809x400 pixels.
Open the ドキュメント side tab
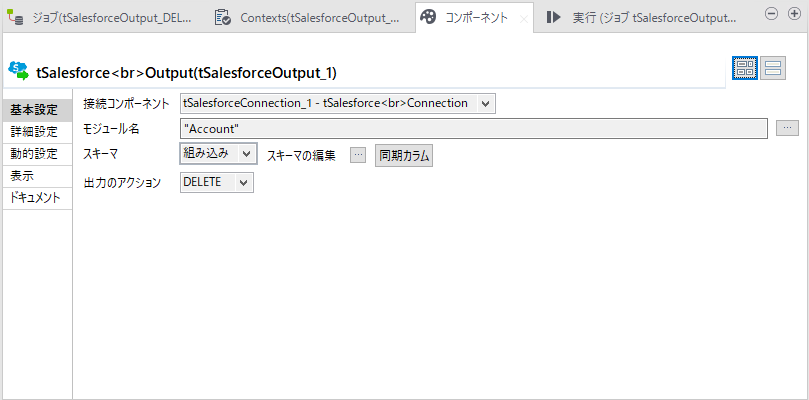point(35,198)
